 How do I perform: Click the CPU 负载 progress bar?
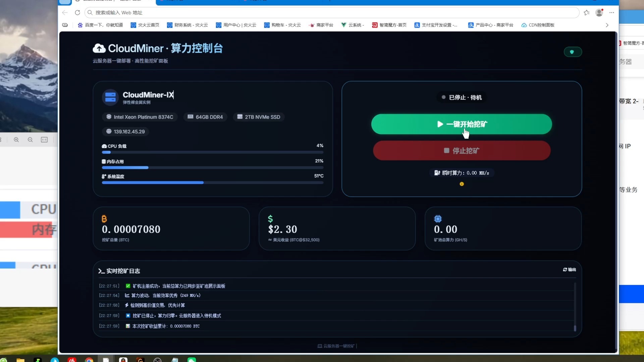(213, 153)
